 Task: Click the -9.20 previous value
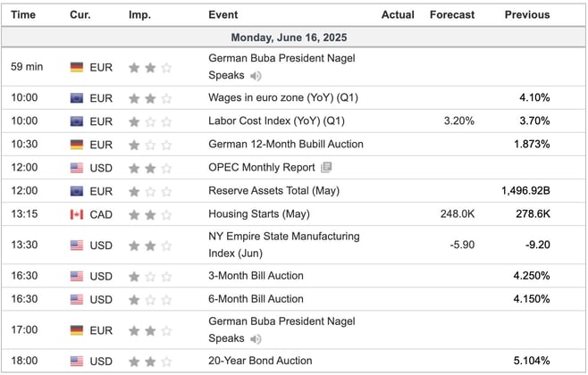538,245
